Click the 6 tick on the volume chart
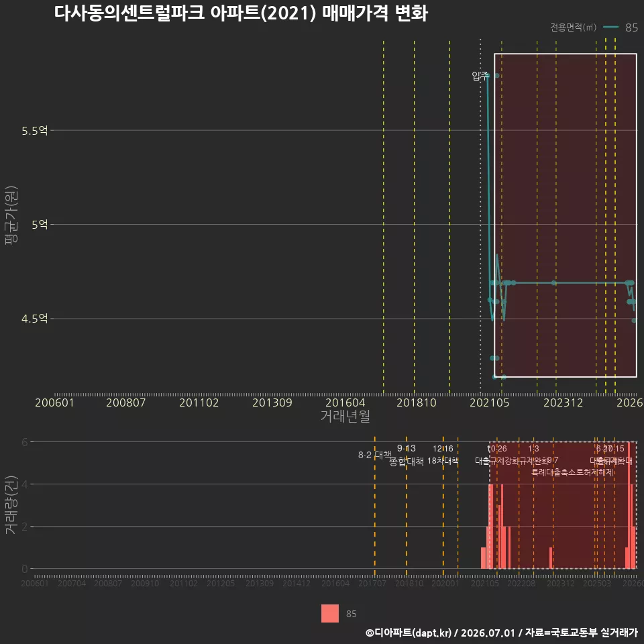The height and width of the screenshot is (644, 644). point(25,442)
